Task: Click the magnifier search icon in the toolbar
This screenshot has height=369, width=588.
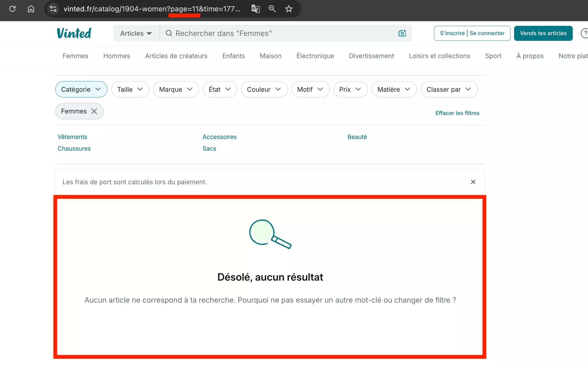Action: (x=272, y=9)
